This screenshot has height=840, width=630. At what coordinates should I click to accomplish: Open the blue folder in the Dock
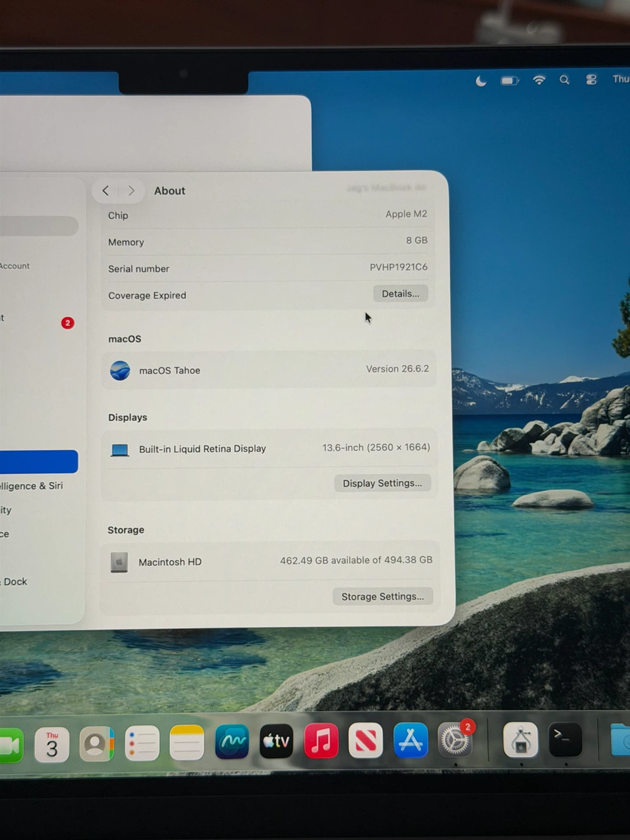620,740
